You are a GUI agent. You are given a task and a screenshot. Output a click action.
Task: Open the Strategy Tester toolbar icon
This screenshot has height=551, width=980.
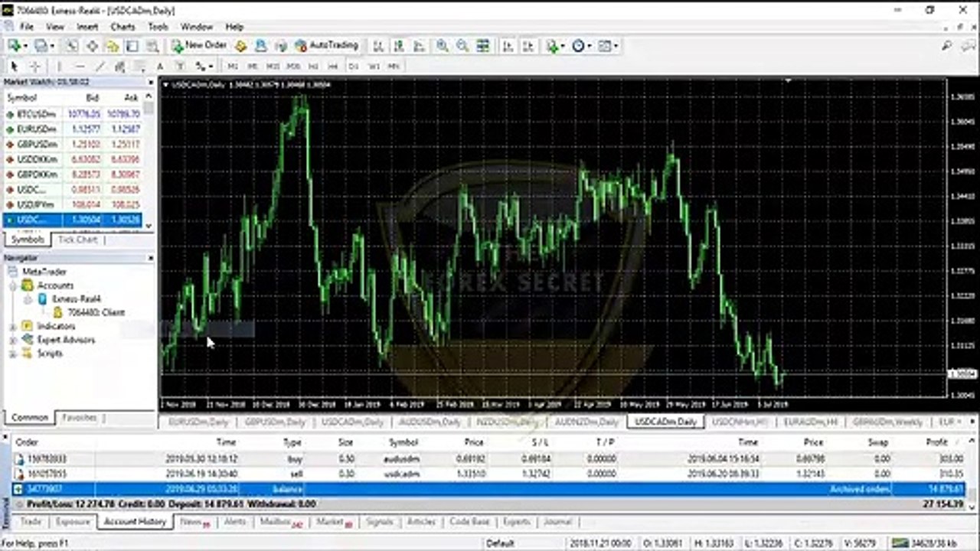(x=152, y=46)
